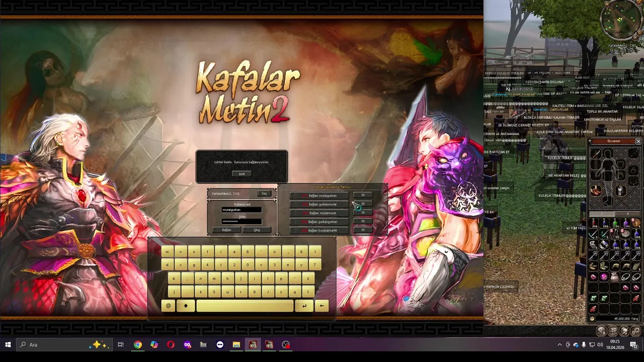
Task: Connect with saved account gurkanmurat
Action: [319, 204]
